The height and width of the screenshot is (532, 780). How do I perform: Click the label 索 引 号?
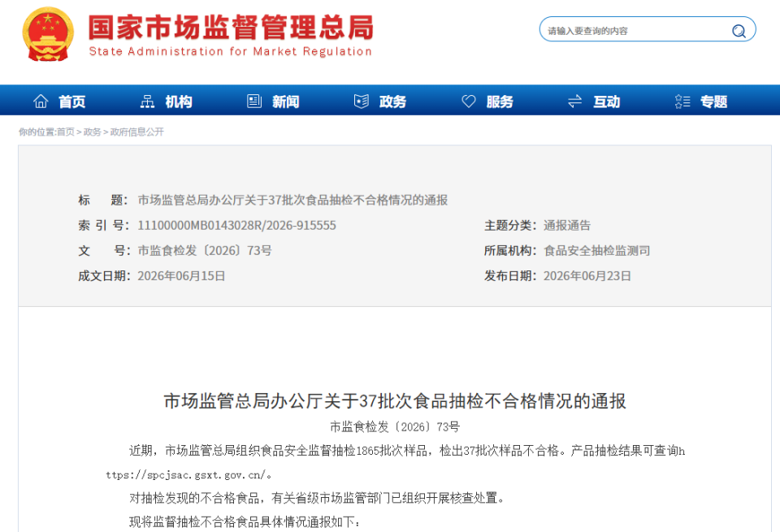[x=104, y=225]
